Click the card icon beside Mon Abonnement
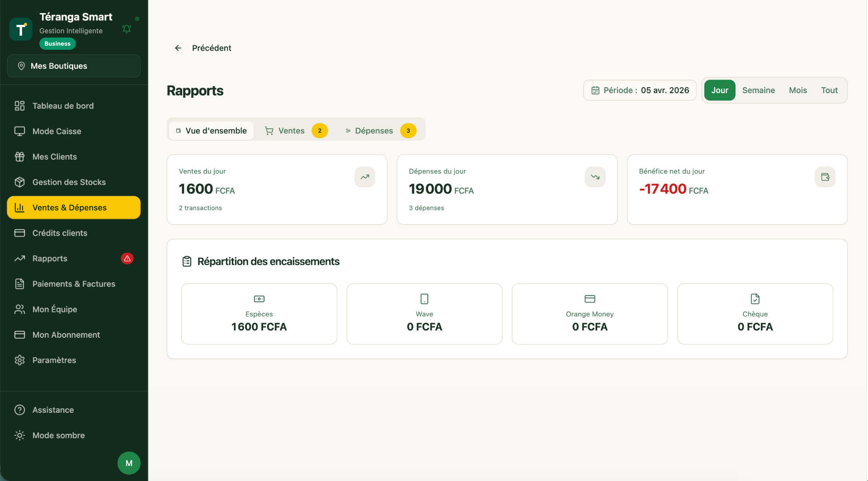 tap(19, 335)
